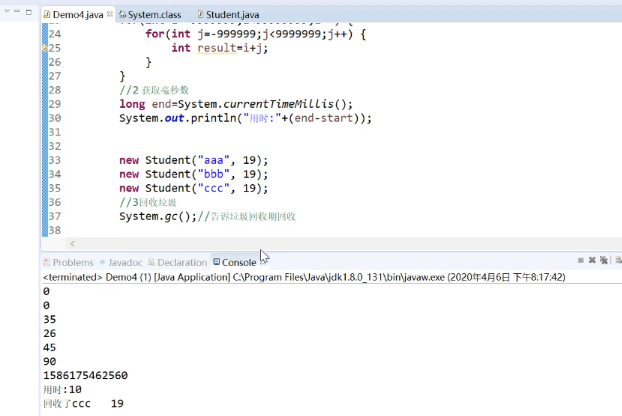Click line number 37 in the gutter

[x=55, y=216]
